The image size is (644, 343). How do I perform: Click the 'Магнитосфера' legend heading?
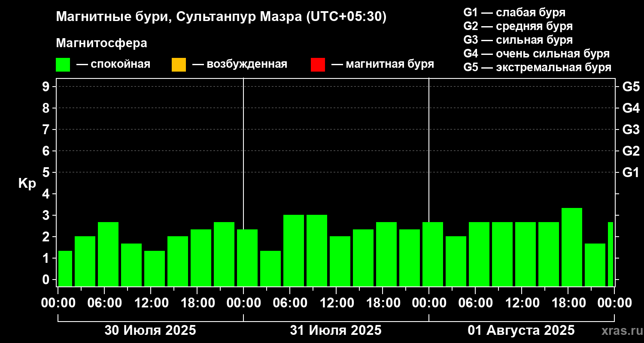click(102, 43)
